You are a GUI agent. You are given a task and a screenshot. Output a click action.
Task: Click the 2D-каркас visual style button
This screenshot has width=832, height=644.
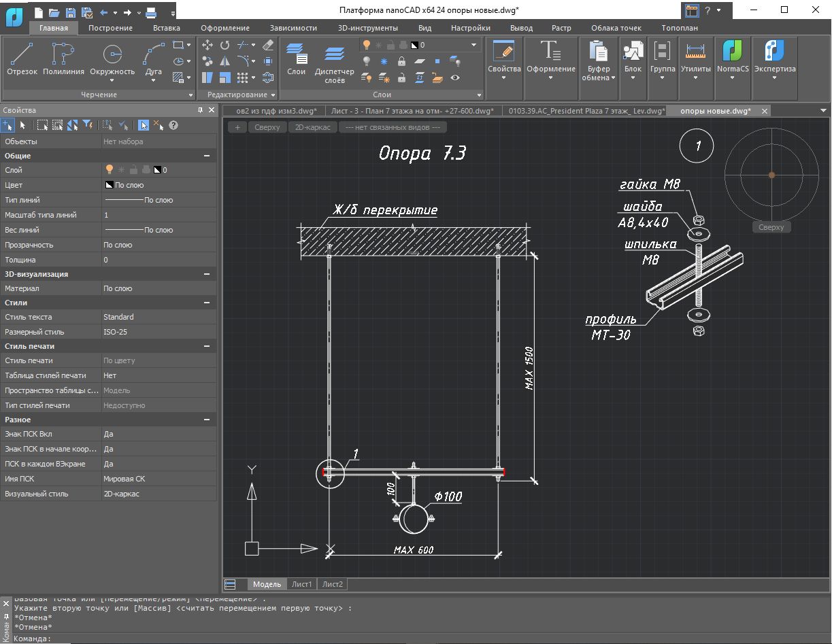click(312, 127)
